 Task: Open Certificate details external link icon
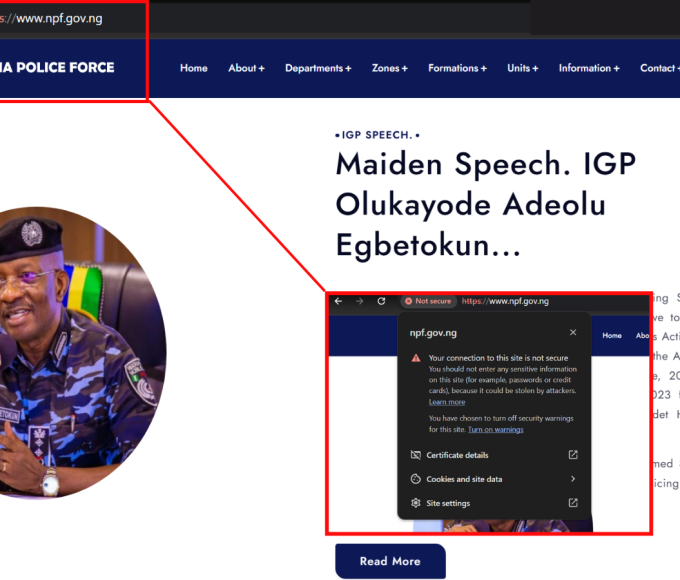point(573,455)
